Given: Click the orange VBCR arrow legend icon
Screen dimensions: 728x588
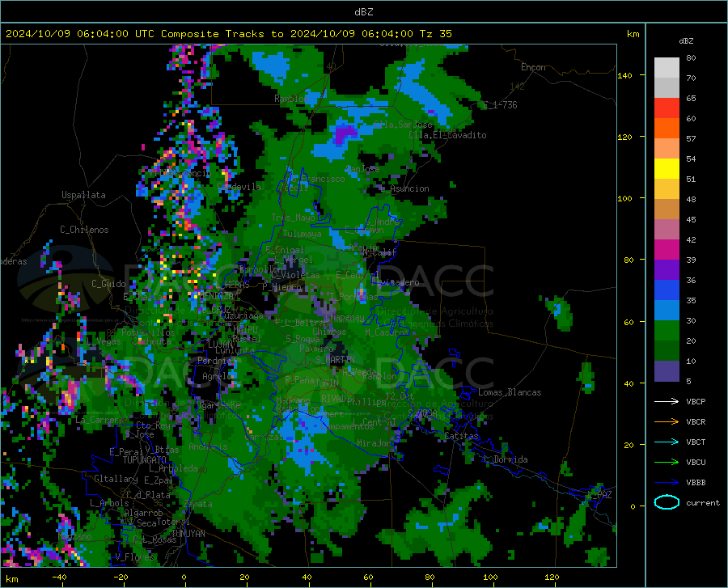Looking at the screenshot, I should pos(667,421).
